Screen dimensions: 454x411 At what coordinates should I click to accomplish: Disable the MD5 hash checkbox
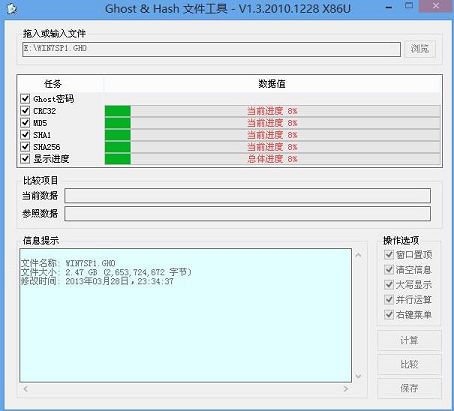click(25, 122)
